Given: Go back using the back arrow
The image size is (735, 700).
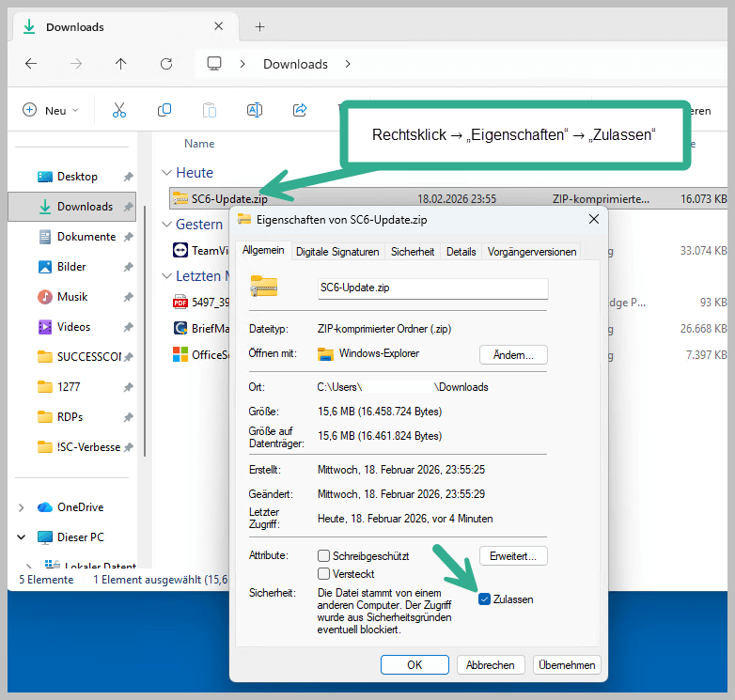Looking at the screenshot, I should coord(31,64).
